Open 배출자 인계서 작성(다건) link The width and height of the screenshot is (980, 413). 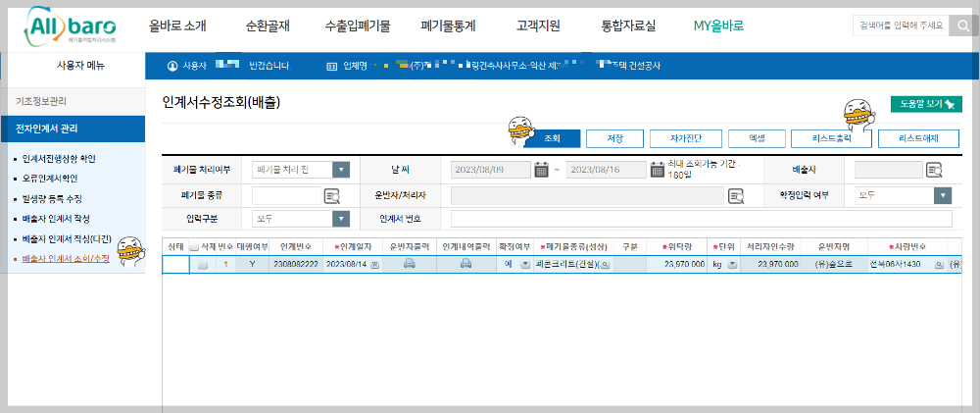point(67,238)
